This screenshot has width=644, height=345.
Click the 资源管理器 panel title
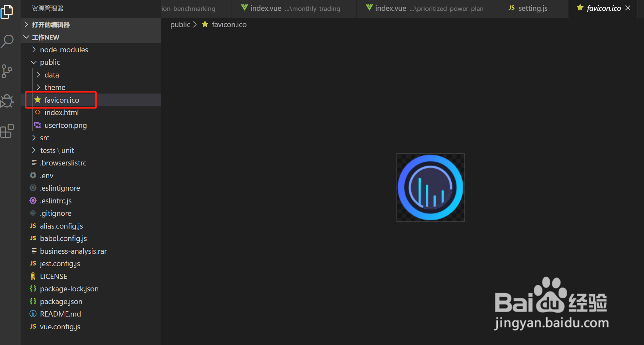(48, 8)
